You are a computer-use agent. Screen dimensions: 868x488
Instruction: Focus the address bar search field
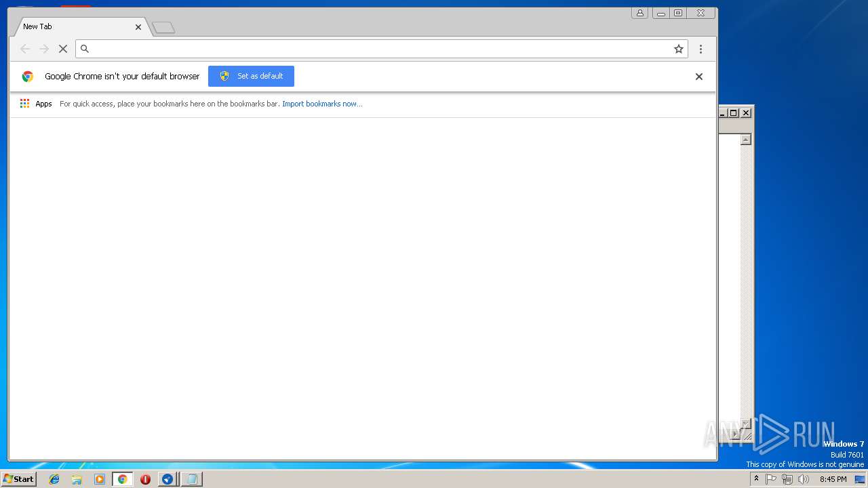pyautogui.click(x=381, y=49)
